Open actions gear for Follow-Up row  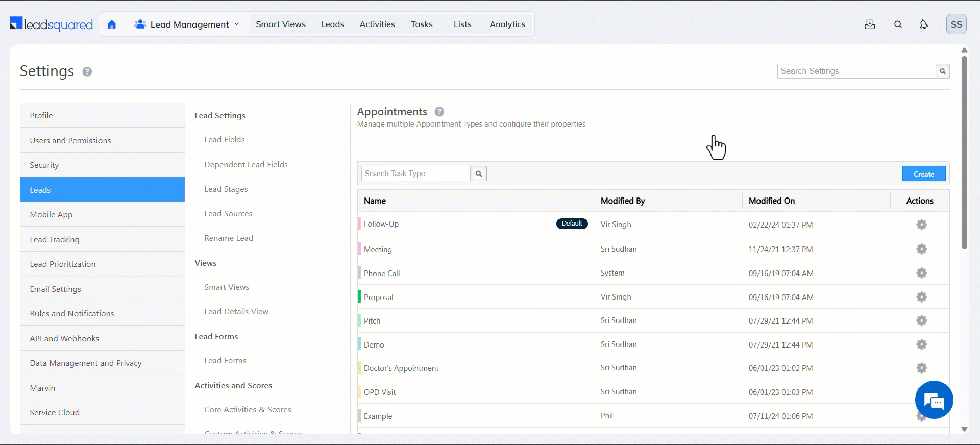tap(922, 225)
